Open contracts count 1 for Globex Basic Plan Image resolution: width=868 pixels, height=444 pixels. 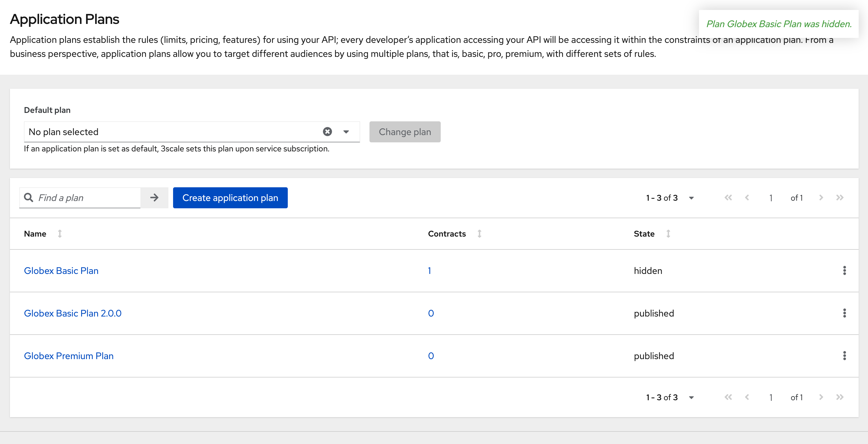click(429, 270)
